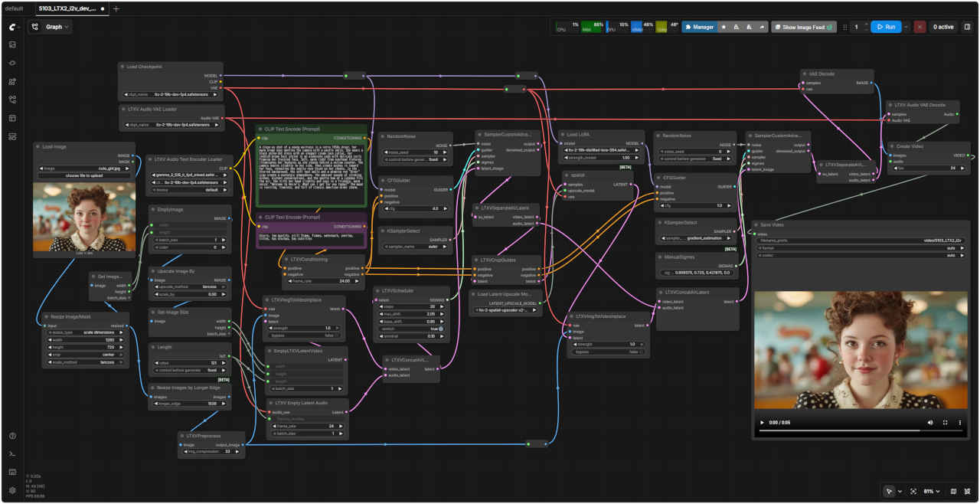The width and height of the screenshot is (980, 504).
Task: Click the Graph workflow icon button
Action: pyautogui.click(x=35, y=27)
